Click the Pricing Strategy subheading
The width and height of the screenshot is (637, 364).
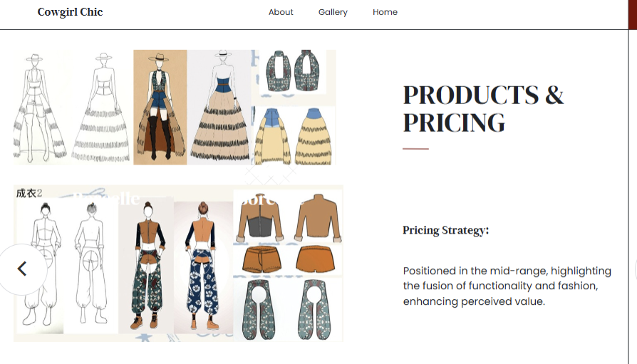tap(445, 230)
